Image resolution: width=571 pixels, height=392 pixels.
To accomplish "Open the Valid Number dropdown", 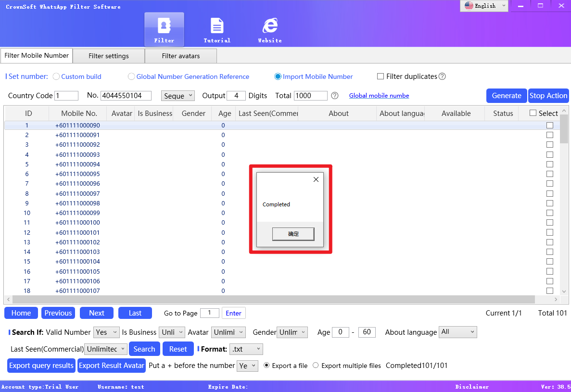I will click(106, 332).
